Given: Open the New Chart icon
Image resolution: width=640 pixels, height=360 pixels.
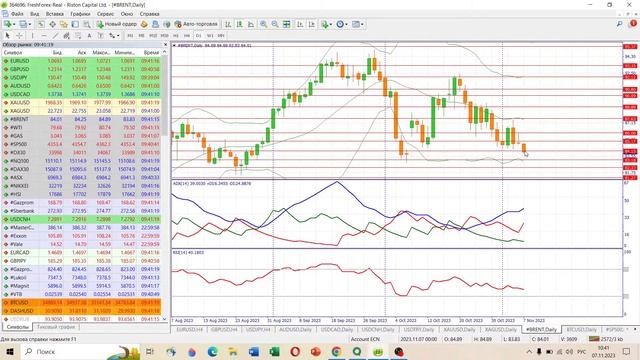Looking at the screenshot, I should [7, 24].
